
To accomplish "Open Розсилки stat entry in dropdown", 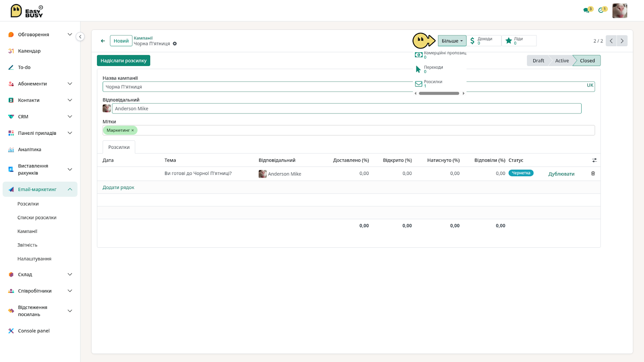I will point(440,84).
